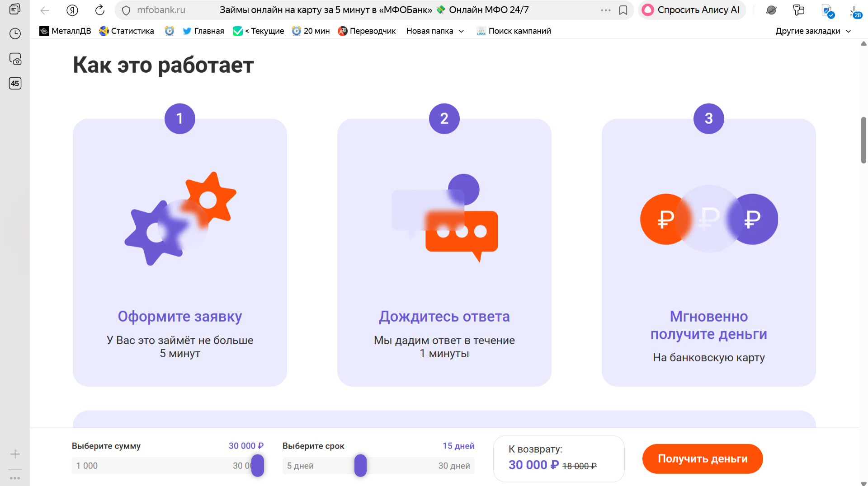Click the screenshot tool sidebar icon
This screenshot has width=868, height=486.
point(15,59)
